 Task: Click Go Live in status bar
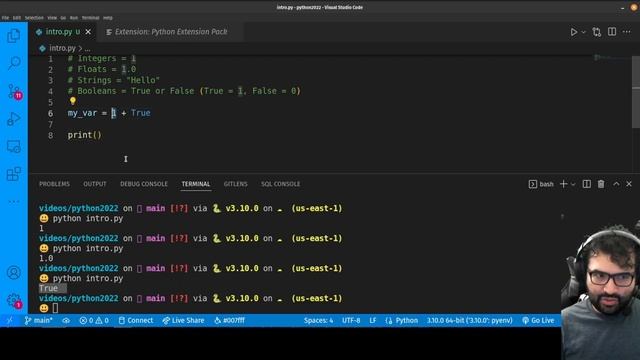tap(538, 321)
